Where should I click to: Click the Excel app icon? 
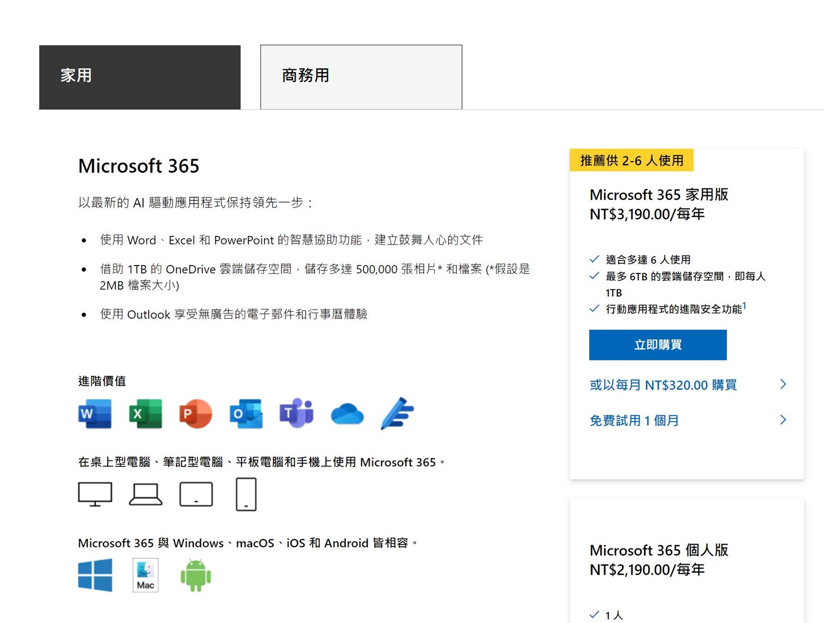click(x=145, y=414)
